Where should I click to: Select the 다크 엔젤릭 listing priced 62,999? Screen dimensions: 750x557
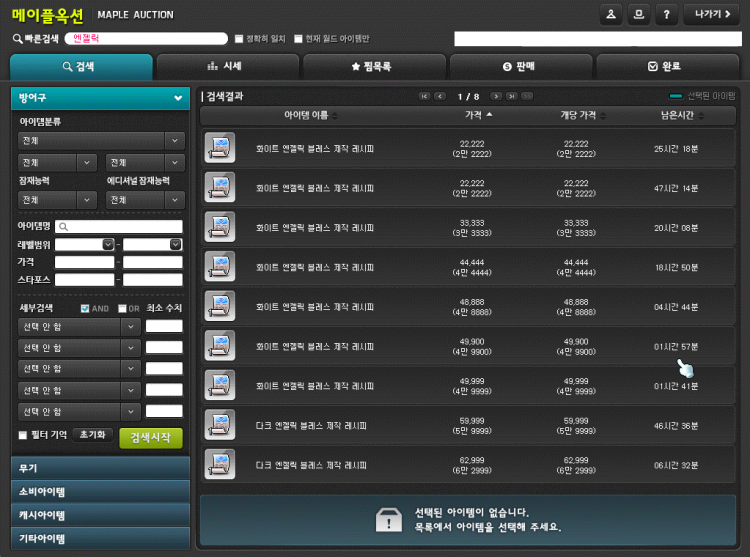[468, 464]
